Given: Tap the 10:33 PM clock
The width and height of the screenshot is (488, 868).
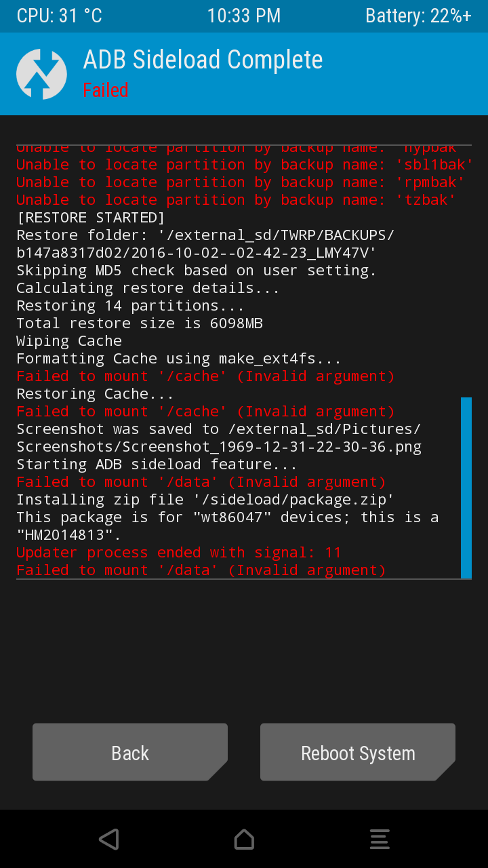Looking at the screenshot, I should tap(244, 16).
